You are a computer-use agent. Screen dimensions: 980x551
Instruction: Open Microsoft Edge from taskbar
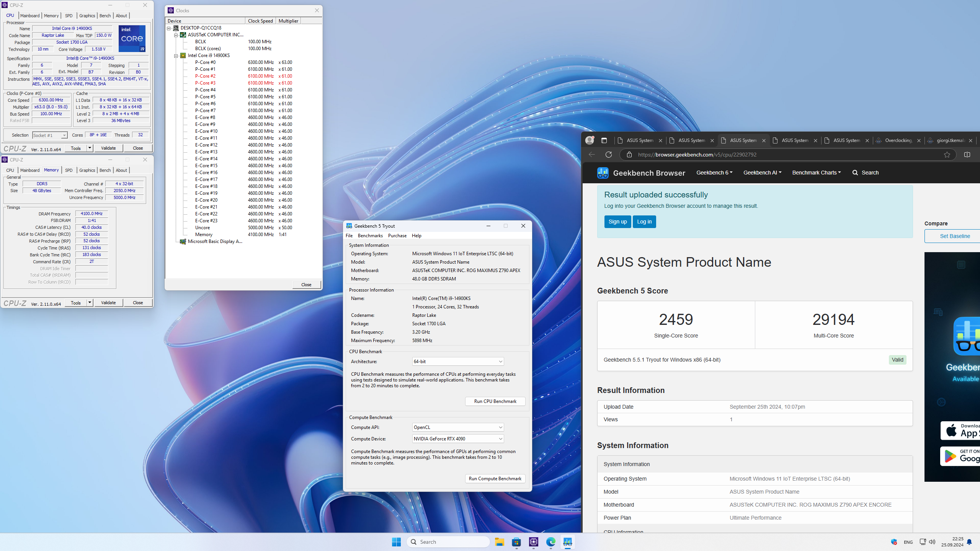(x=551, y=542)
